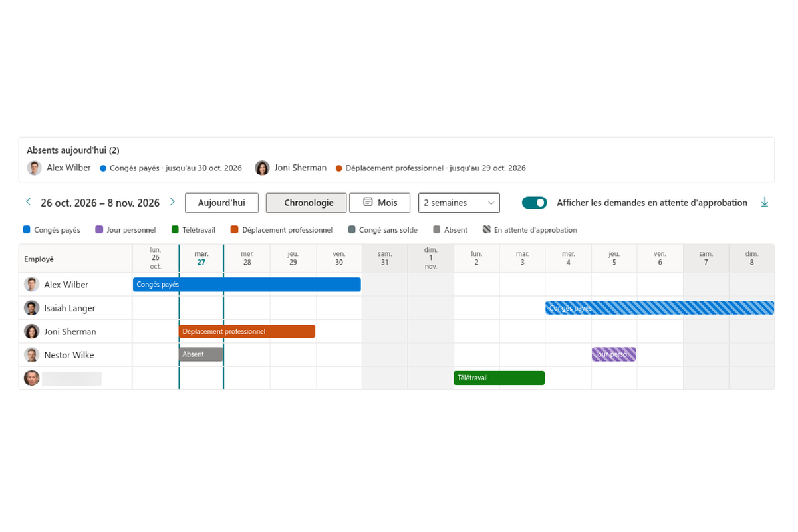Open Nestor Wilke's Absent bar
This screenshot has width=798, height=532.
pyautogui.click(x=201, y=354)
